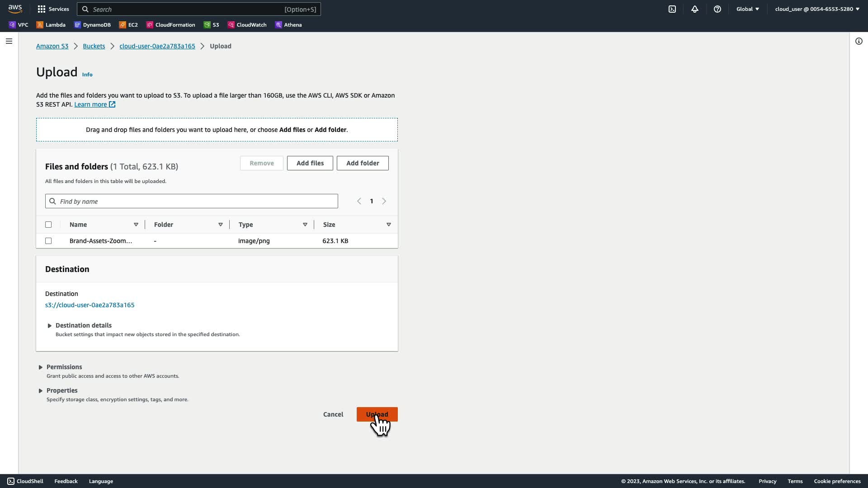This screenshot has height=488, width=868.
Task: Open the info panel icon at right
Action: click(x=859, y=41)
